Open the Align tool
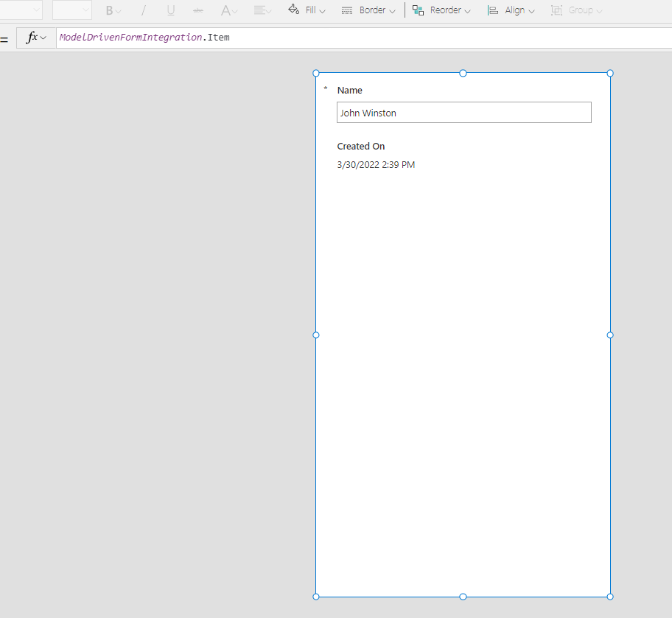The height and width of the screenshot is (618, 672). point(510,10)
